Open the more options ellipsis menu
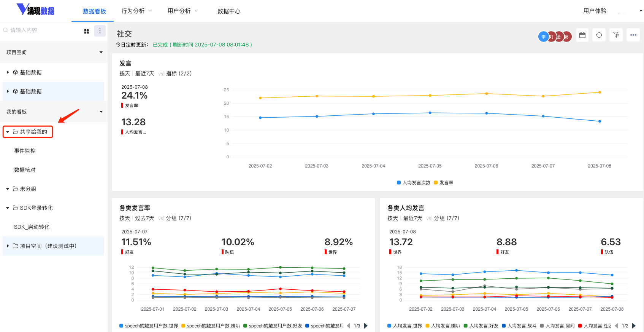The image size is (644, 332). [x=633, y=35]
